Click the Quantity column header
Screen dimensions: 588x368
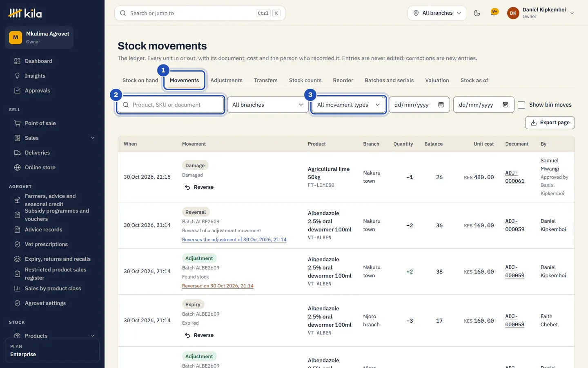(403, 144)
